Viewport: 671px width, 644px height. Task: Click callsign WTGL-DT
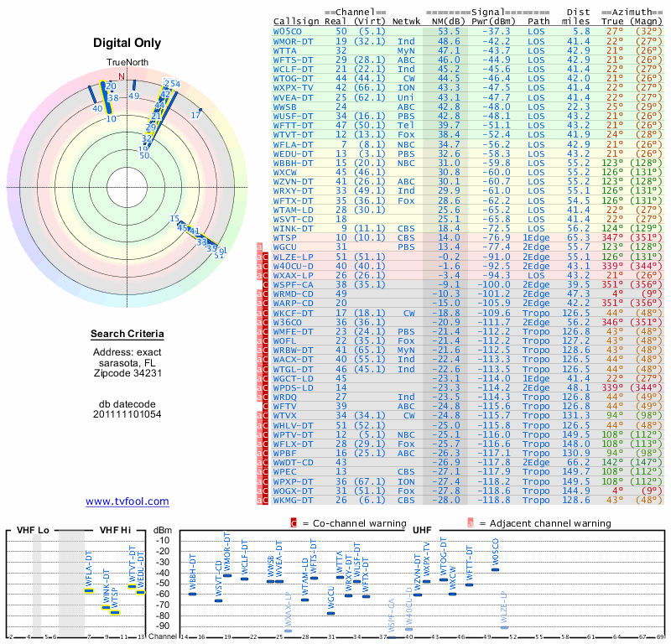point(293,369)
